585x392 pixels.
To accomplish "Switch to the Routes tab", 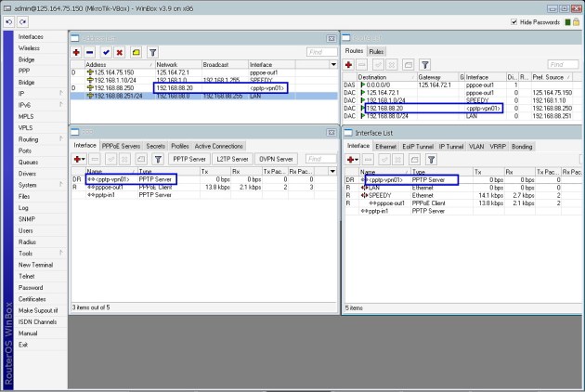I will coord(354,51).
